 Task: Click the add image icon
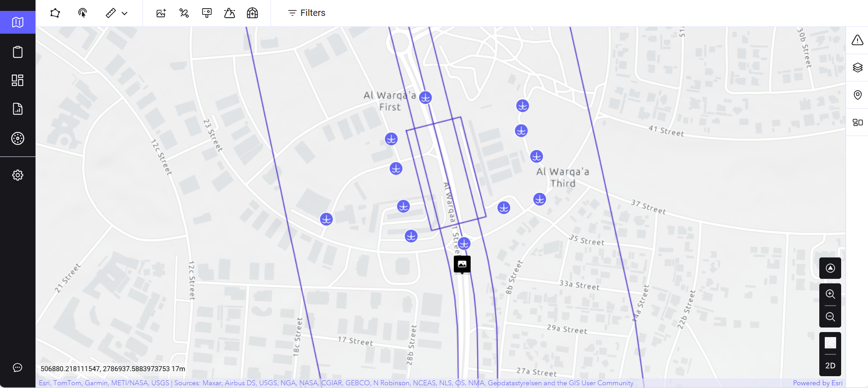(x=161, y=13)
